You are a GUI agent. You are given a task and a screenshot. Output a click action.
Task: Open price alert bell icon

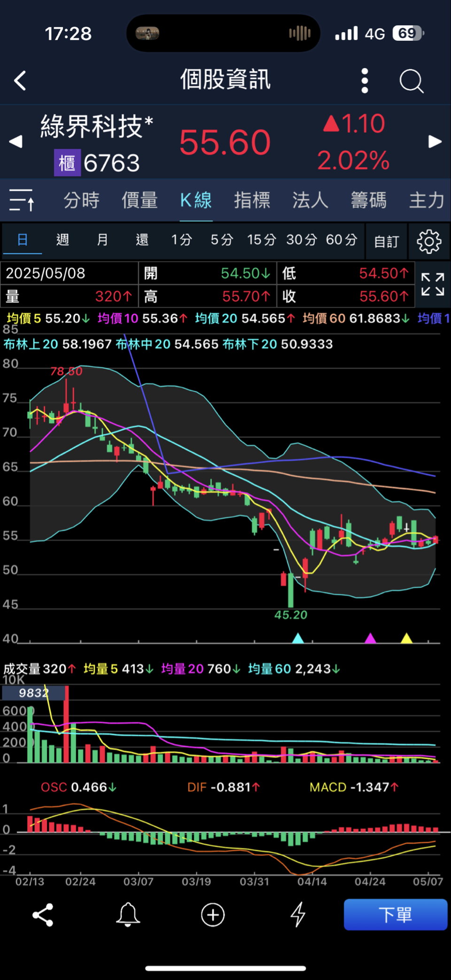[x=128, y=915]
